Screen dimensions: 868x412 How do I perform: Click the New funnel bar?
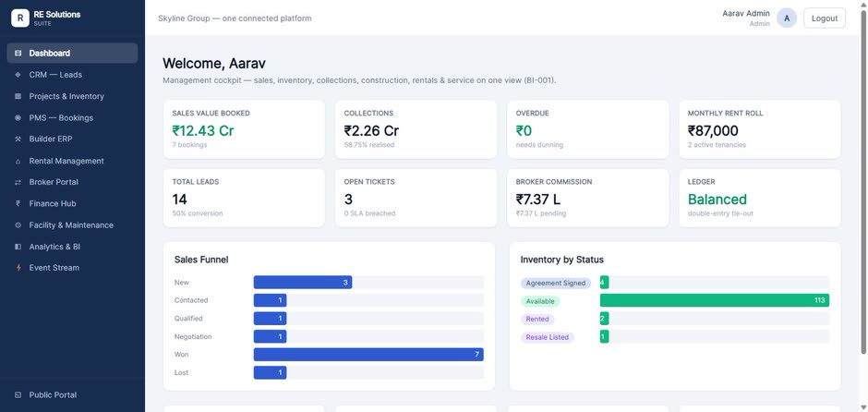303,283
